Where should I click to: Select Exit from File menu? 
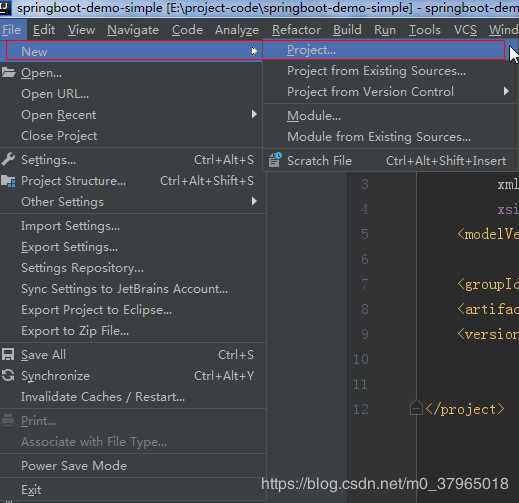(132, 490)
